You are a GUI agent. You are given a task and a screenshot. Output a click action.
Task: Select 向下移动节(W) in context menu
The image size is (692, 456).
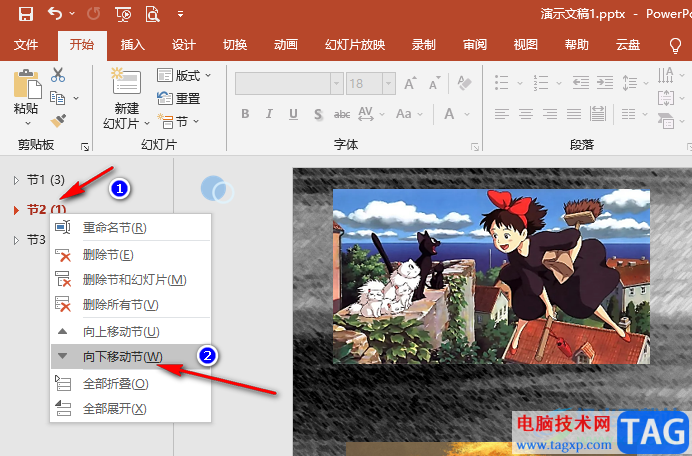(x=131, y=357)
